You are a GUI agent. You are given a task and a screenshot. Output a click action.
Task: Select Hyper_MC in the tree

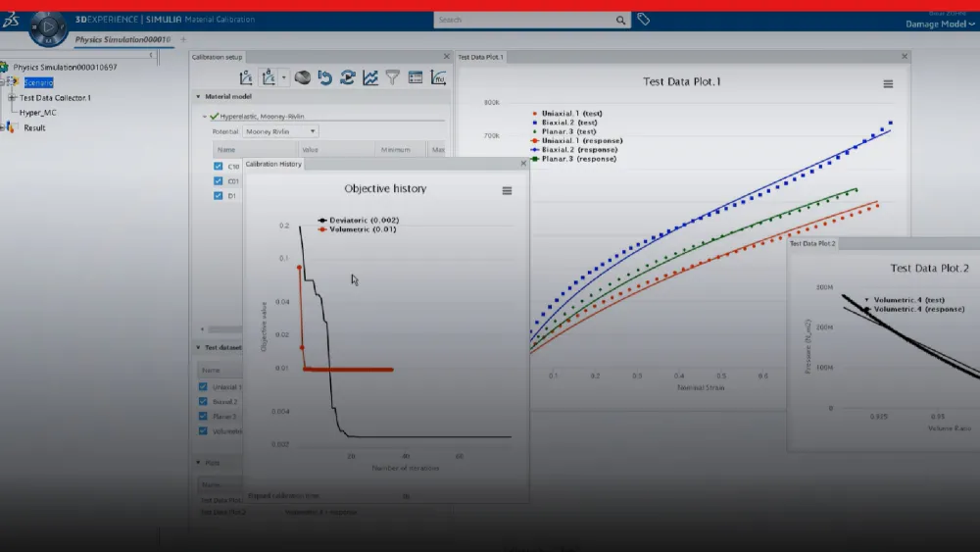click(x=37, y=113)
